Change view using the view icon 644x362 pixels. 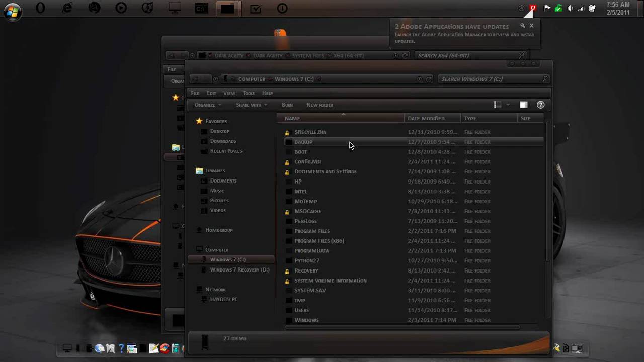coord(498,105)
